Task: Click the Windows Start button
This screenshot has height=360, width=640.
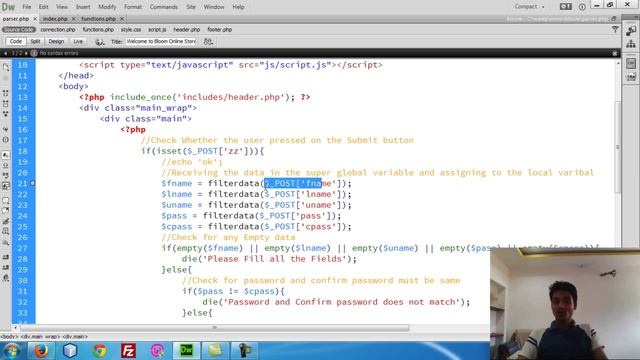Action: tap(12, 351)
